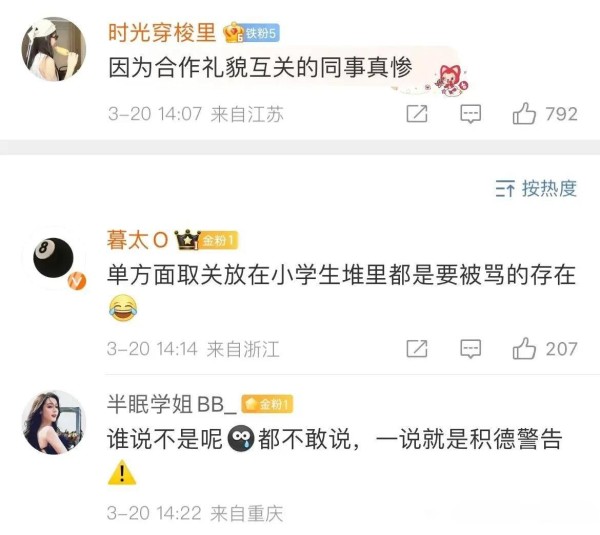Like the comment with 792 likes

click(x=524, y=114)
